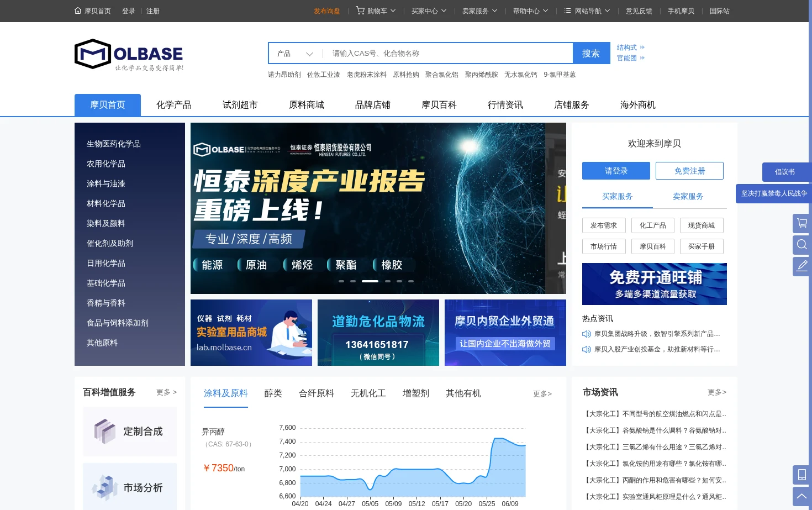Open the 免费开通旺铺 banner
Viewport: 812px width, 510px height.
click(x=655, y=284)
